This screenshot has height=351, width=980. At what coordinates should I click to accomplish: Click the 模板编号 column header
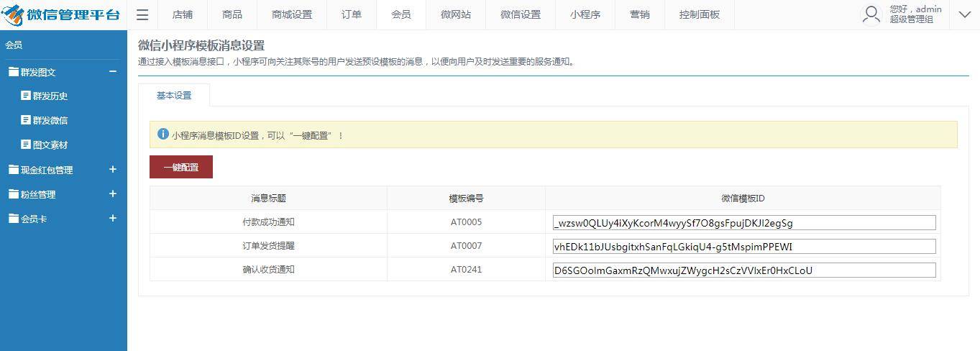pos(466,198)
